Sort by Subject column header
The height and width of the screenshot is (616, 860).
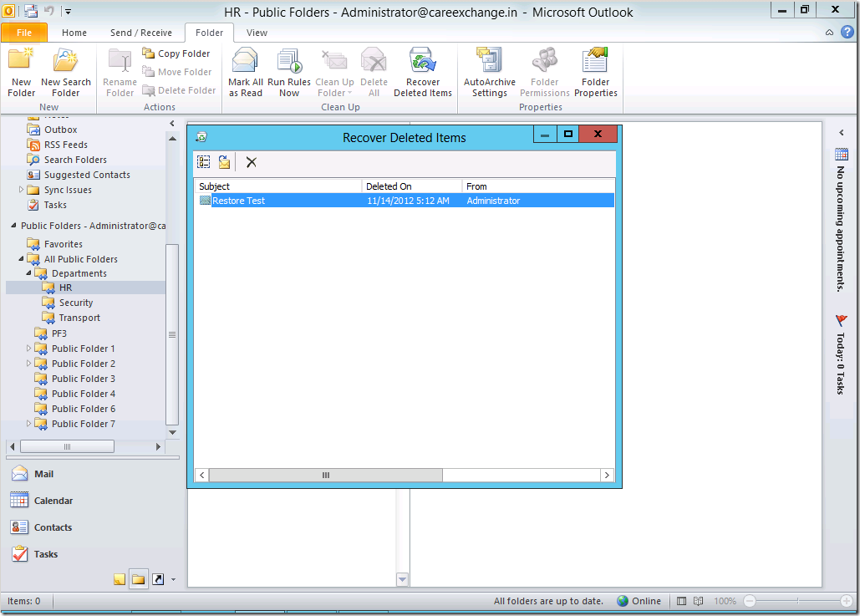[278, 186]
